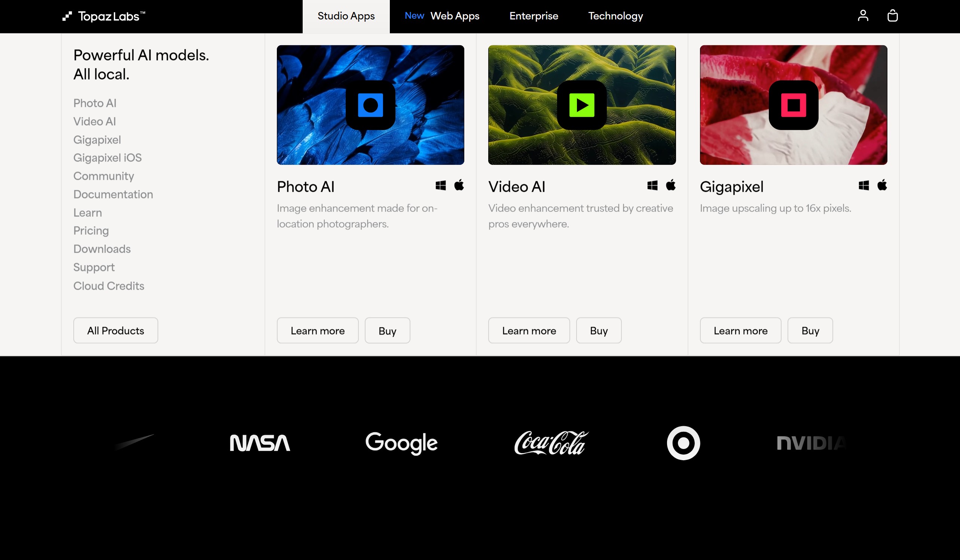Click the Google logo
960x560 pixels.
401,443
